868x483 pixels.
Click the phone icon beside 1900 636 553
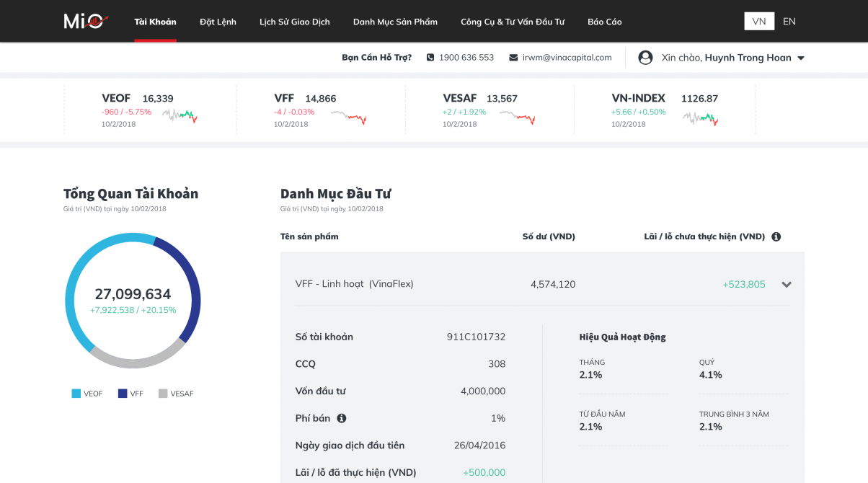tap(430, 58)
